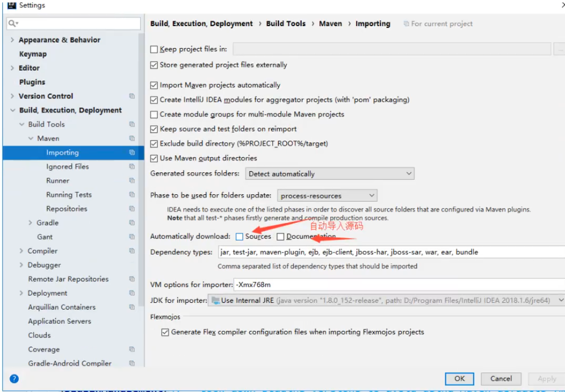Viewport: 565px width, 392px height.
Task: Expand the Debugger node
Action: pyautogui.click(x=21, y=265)
